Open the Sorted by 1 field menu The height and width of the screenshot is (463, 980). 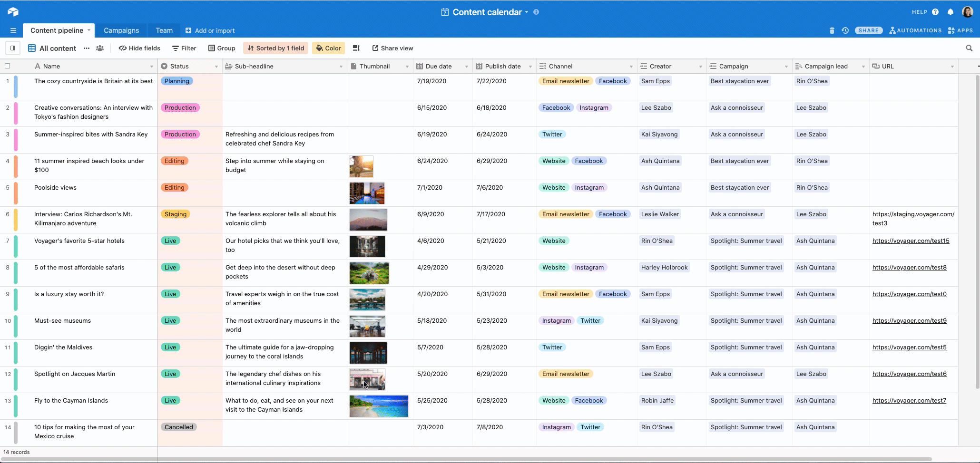[x=276, y=48]
